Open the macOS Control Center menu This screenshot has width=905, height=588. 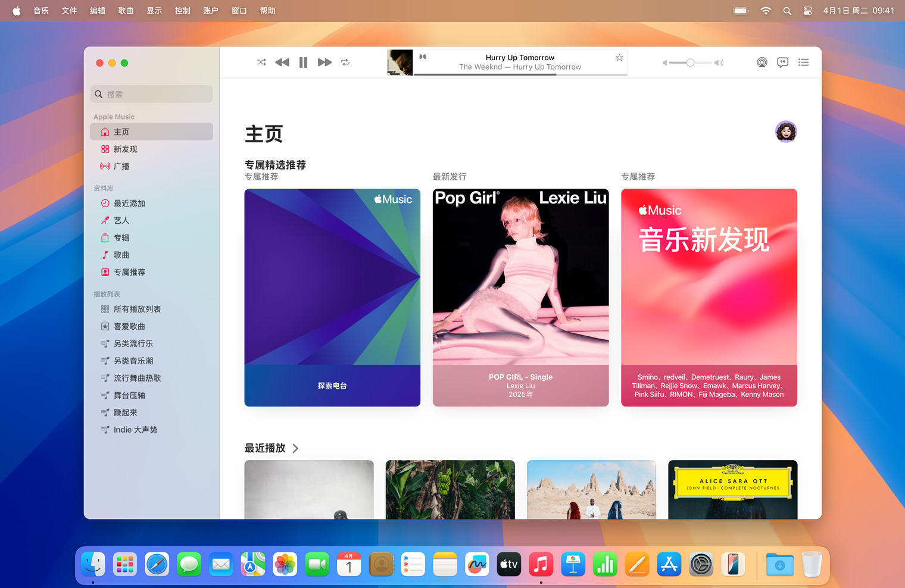807,11
